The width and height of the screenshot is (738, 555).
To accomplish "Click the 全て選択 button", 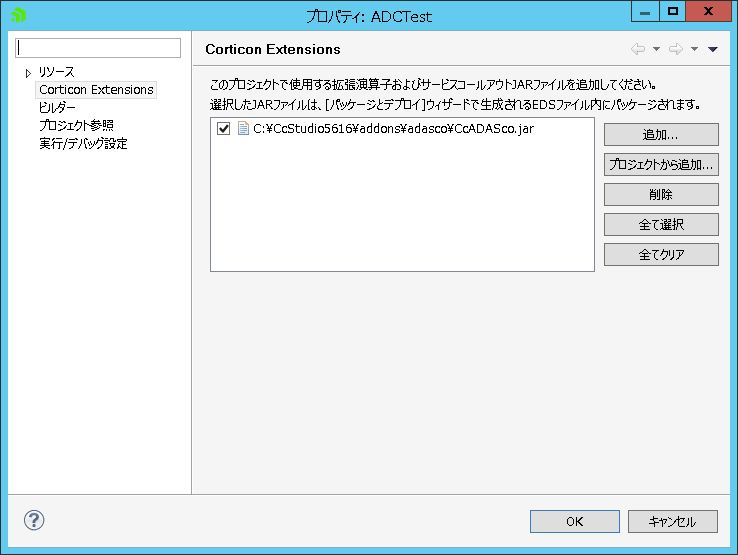I will point(661,225).
